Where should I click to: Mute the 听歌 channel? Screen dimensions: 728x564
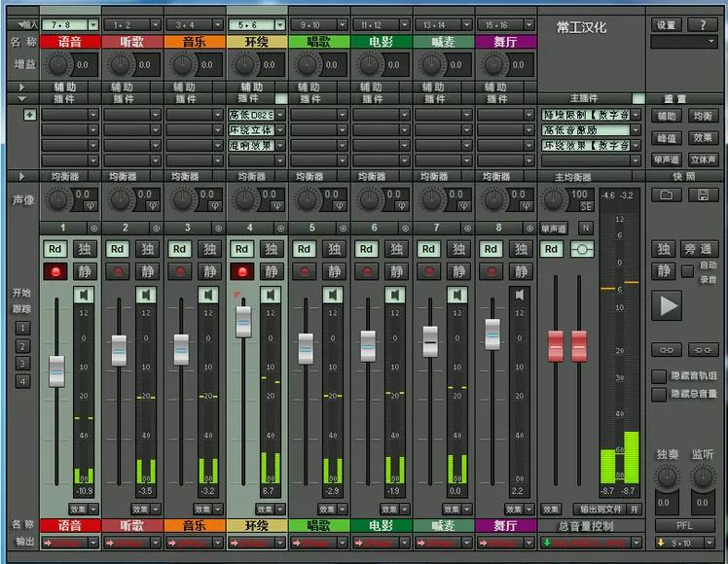tap(147, 271)
